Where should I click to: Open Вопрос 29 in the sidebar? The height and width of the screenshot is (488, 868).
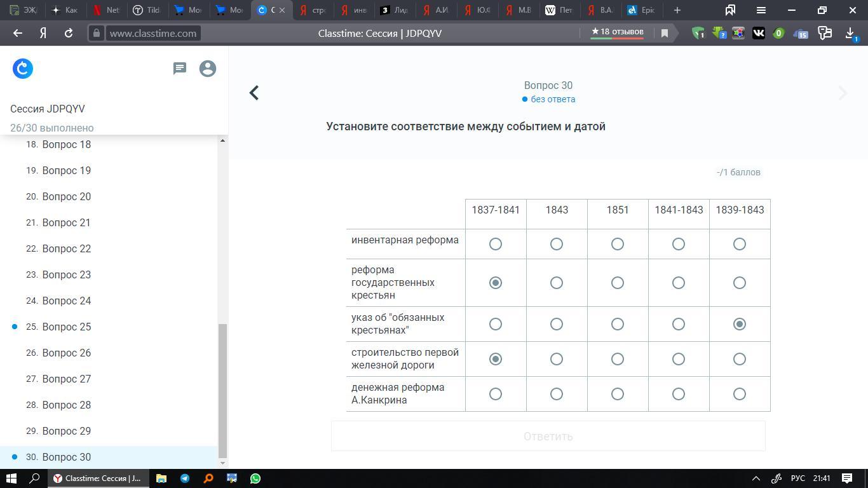coord(67,431)
